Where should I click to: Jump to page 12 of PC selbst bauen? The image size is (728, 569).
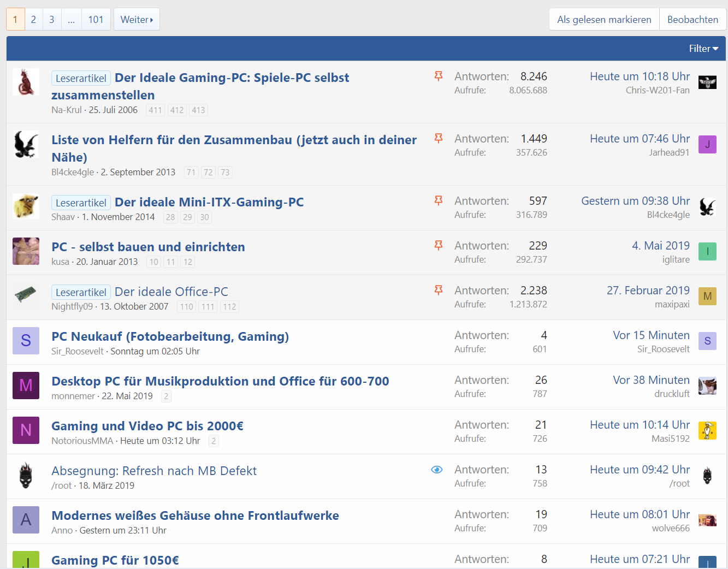(188, 262)
